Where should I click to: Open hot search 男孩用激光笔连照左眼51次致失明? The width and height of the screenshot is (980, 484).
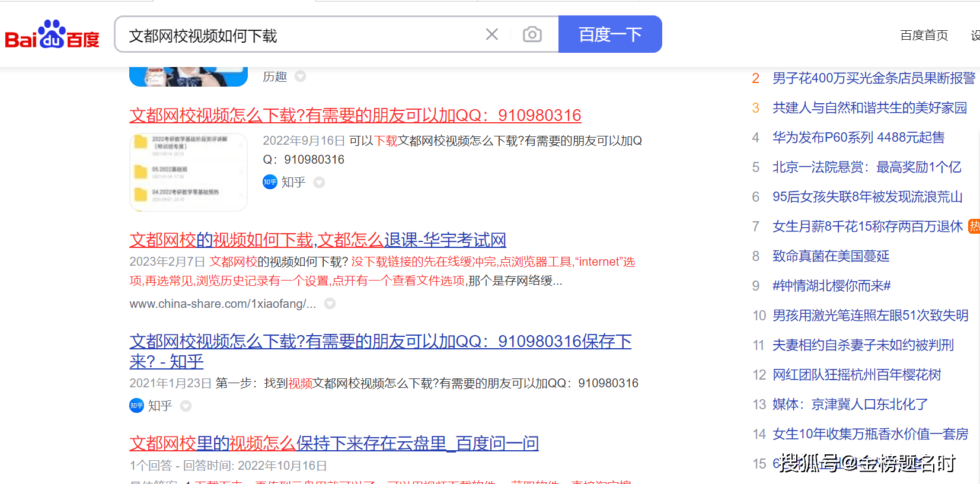pos(870,316)
